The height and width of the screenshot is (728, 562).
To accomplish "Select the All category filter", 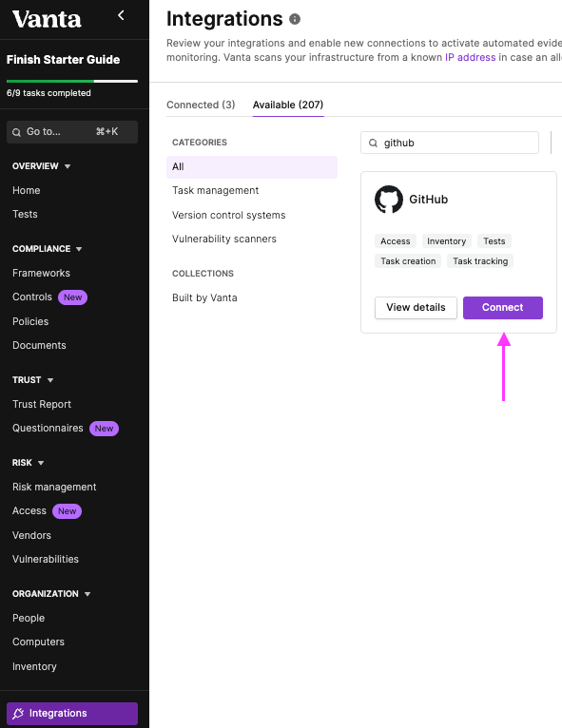I will pos(252,166).
